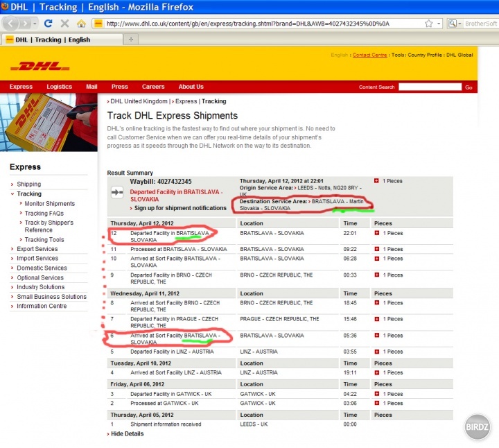This screenshot has height=448, width=499.
Task: Open the Logistics menu item
Action: [59, 87]
